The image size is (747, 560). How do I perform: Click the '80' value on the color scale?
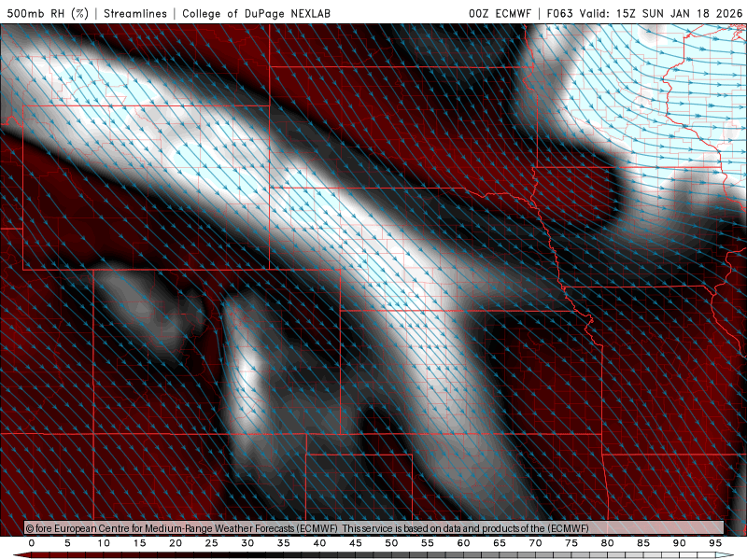608,543
